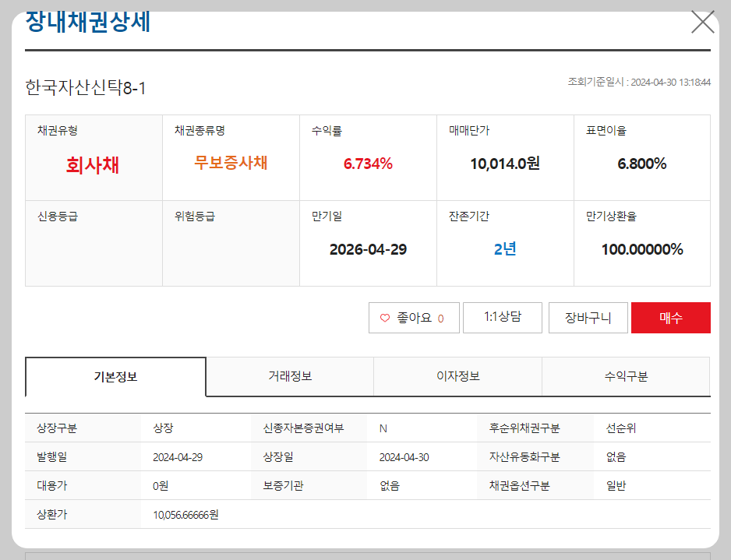Click redemption price 10,056.66666원
Viewport: 731px width, 560px height.
pos(185,515)
